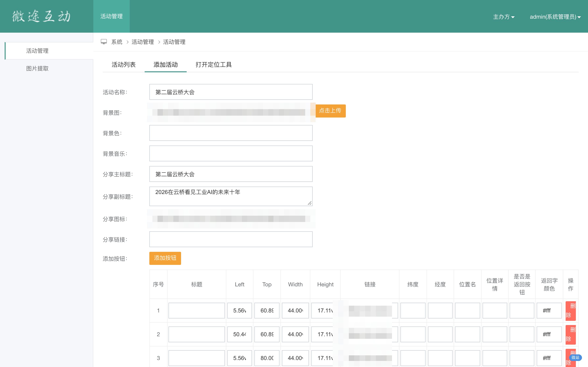Focus the 背景音乐 input field
The width and height of the screenshot is (588, 367).
[x=231, y=153]
